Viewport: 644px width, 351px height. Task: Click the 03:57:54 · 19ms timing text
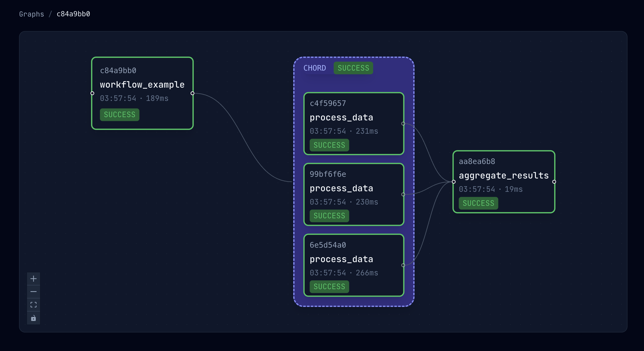(x=490, y=189)
